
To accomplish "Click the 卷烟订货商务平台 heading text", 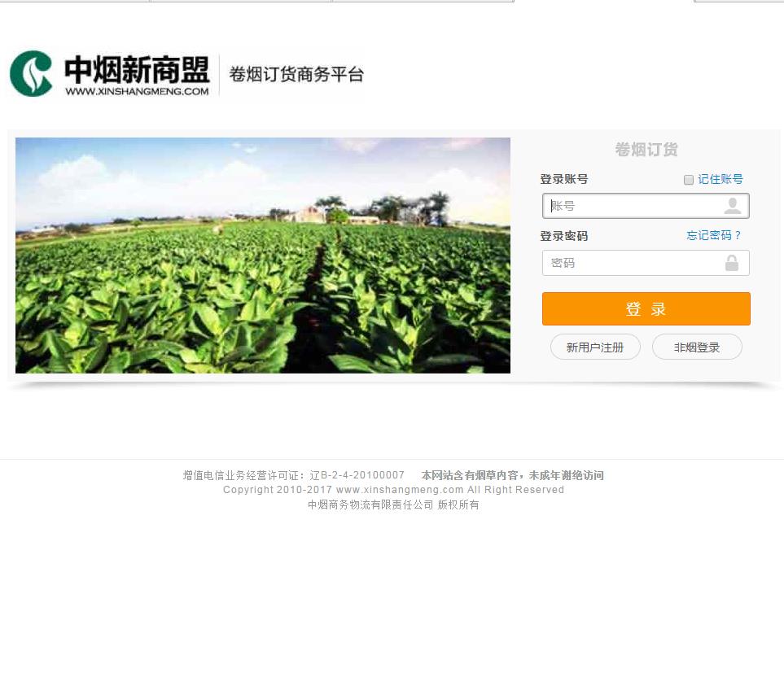I will (296, 74).
